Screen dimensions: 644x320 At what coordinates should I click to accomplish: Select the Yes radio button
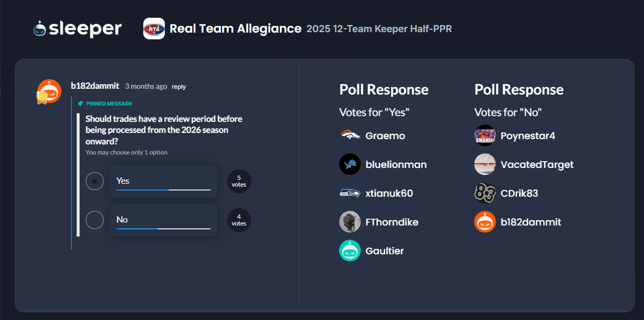[x=94, y=181]
